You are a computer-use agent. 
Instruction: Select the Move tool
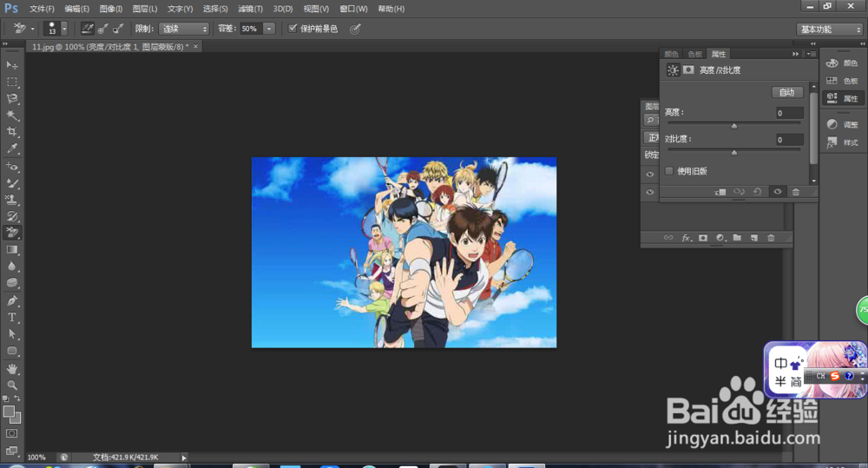pyautogui.click(x=11, y=65)
